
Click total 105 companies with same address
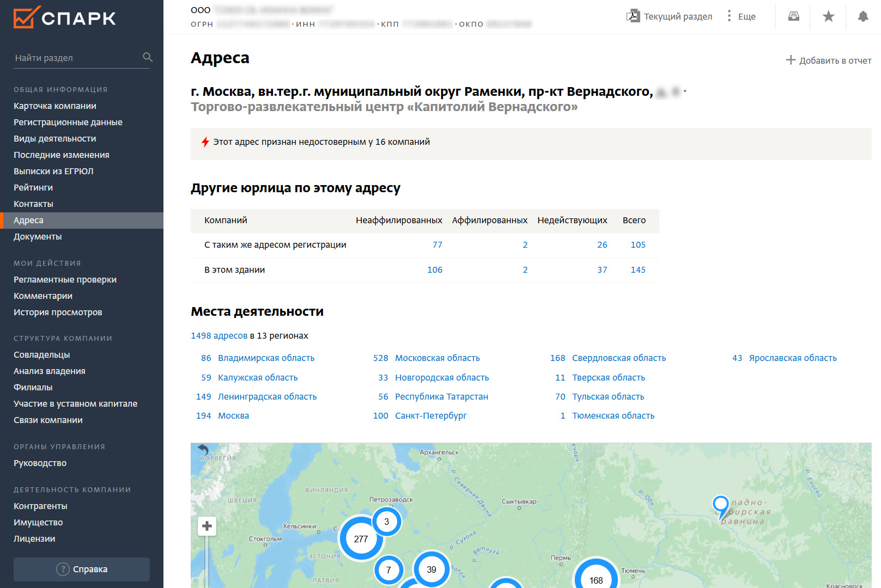(x=637, y=245)
